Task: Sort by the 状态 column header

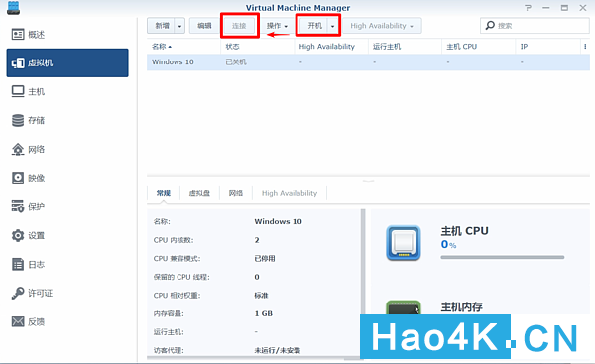Action: [257, 47]
